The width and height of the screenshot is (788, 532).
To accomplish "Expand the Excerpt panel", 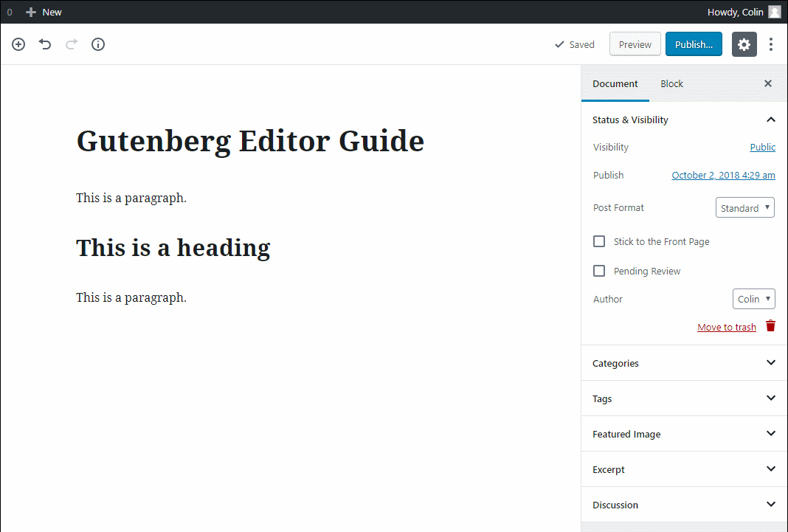I will pos(684,469).
